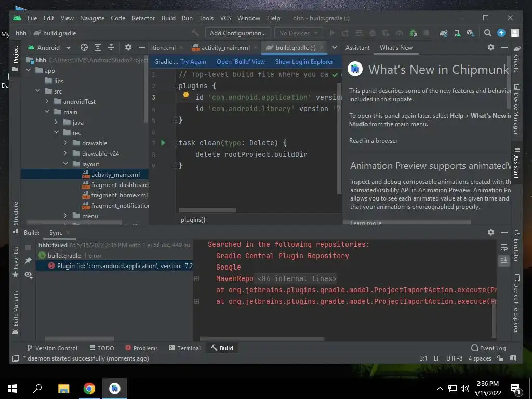
Task: Collapse the app folder
Action: pos(29,70)
